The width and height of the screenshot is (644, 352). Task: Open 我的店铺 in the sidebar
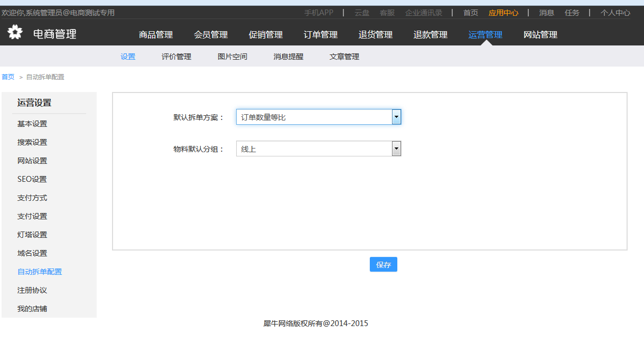point(32,309)
